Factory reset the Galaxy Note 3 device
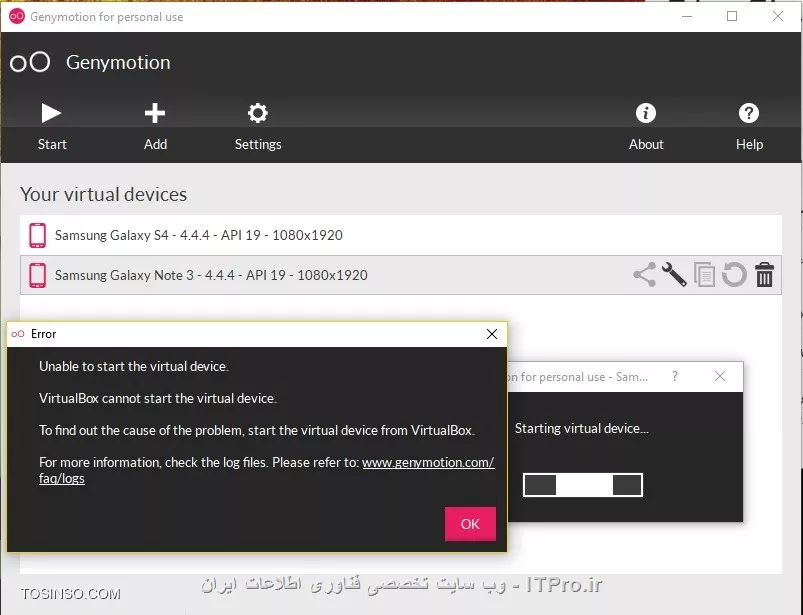This screenshot has height=615, width=803. point(734,274)
